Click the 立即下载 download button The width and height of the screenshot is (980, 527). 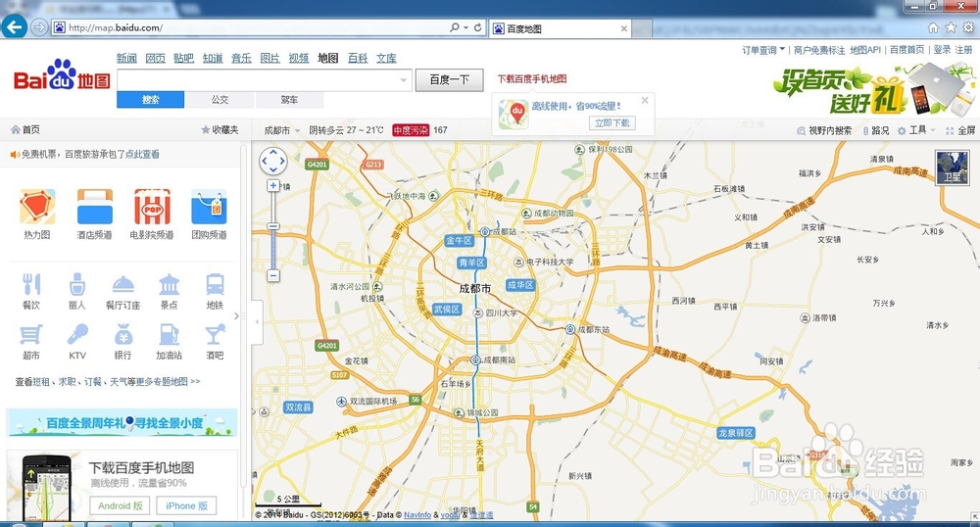(612, 123)
